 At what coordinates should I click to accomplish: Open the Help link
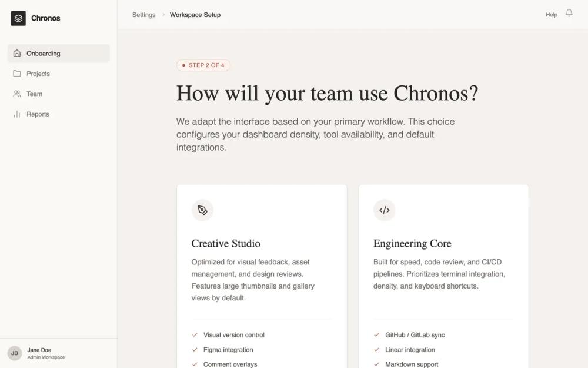click(551, 14)
